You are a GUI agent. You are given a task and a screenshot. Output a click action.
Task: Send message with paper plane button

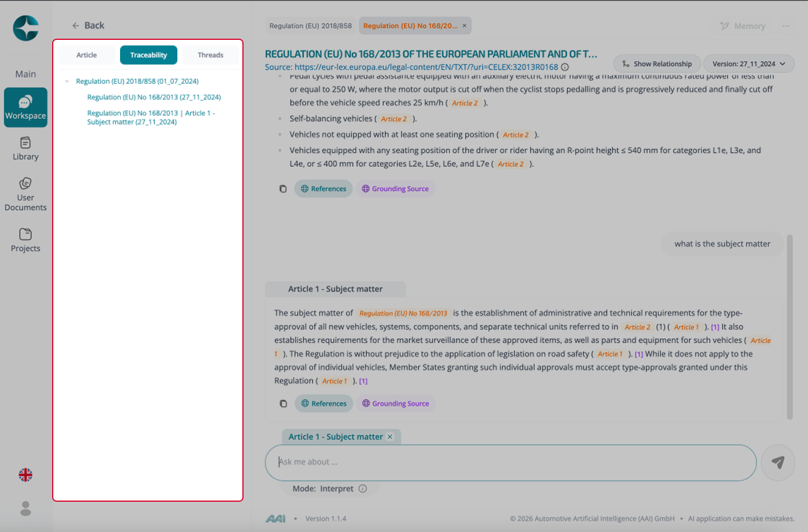click(x=778, y=462)
